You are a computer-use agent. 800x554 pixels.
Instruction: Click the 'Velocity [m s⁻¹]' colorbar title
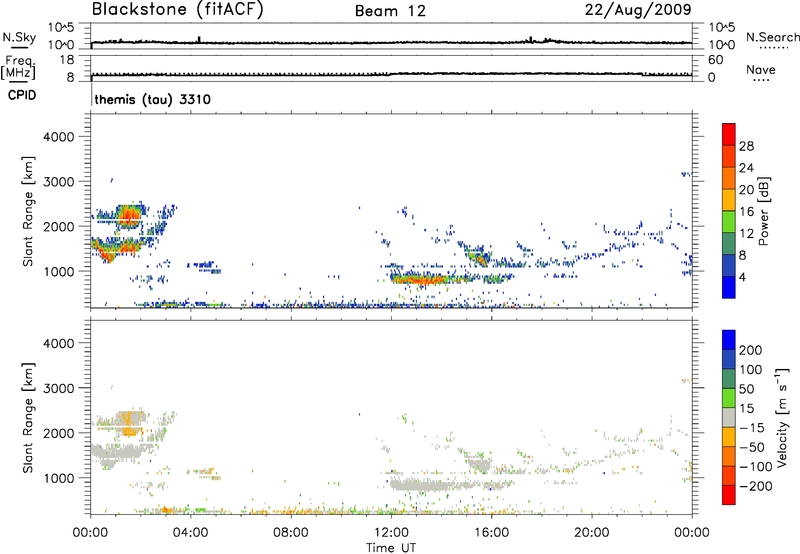point(782,417)
